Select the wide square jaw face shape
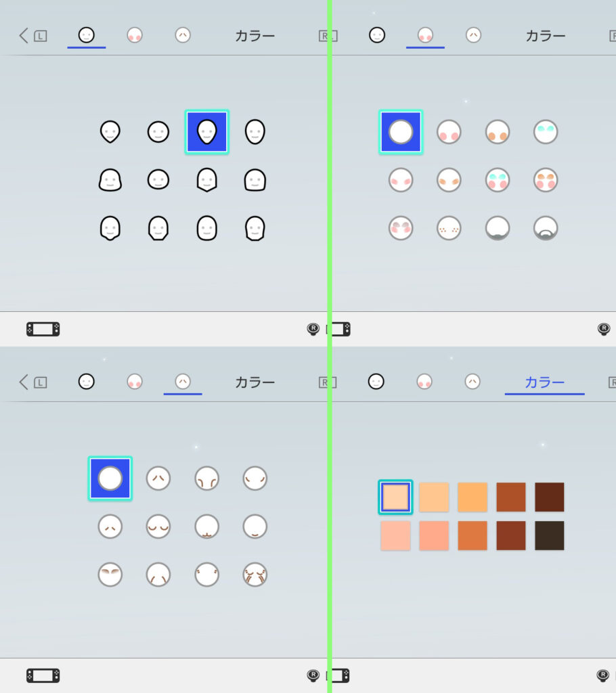 (x=110, y=180)
